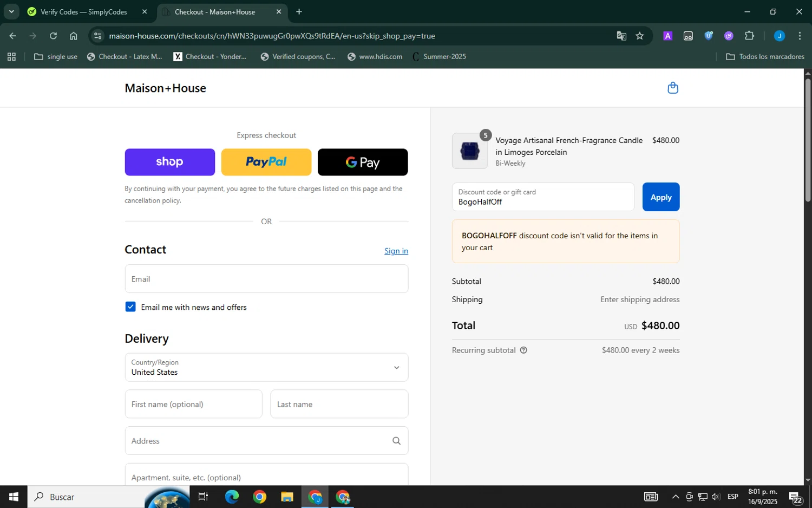This screenshot has height=508, width=812.
Task: Open Task View in the taskbar
Action: [204, 497]
